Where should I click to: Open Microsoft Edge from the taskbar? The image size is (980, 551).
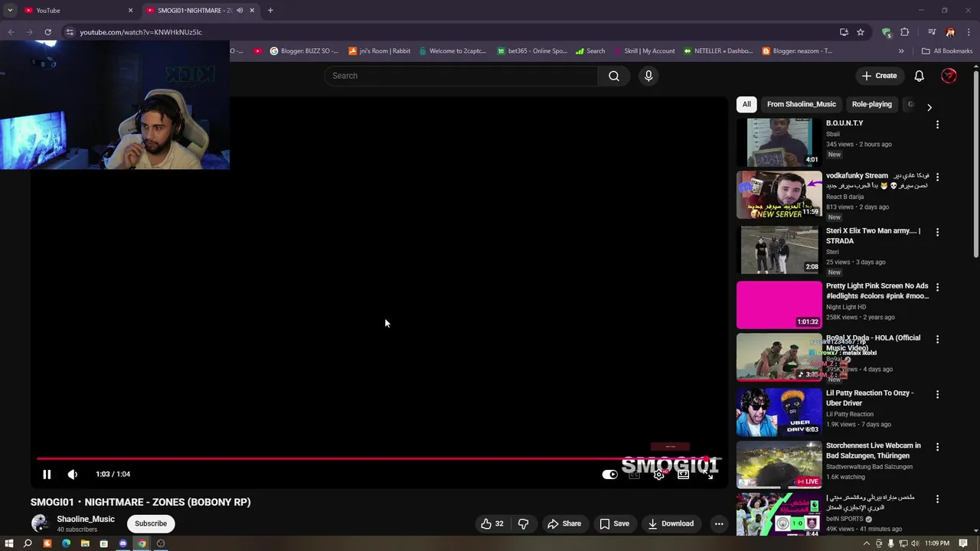coord(66,543)
